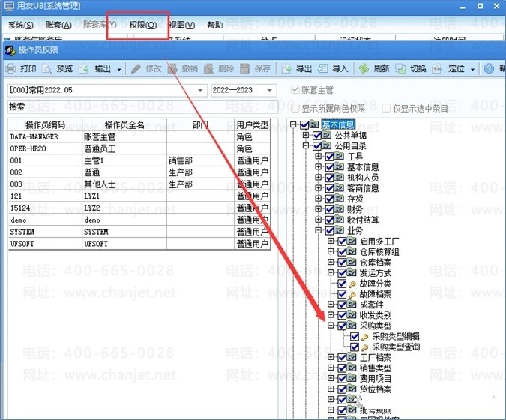Image resolution: width=506 pixels, height=420 pixels.
Task: Open the 系统(S) menu
Action: pos(21,25)
